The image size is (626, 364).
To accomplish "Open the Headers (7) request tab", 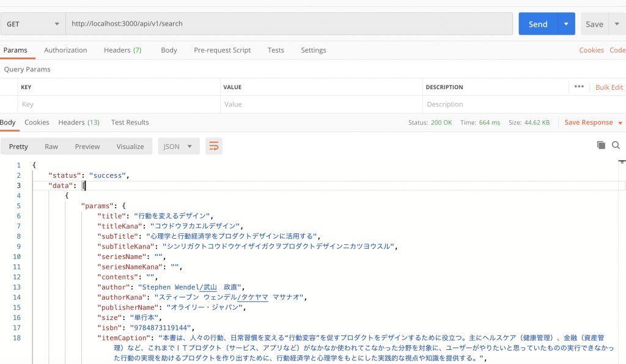I will click(122, 50).
